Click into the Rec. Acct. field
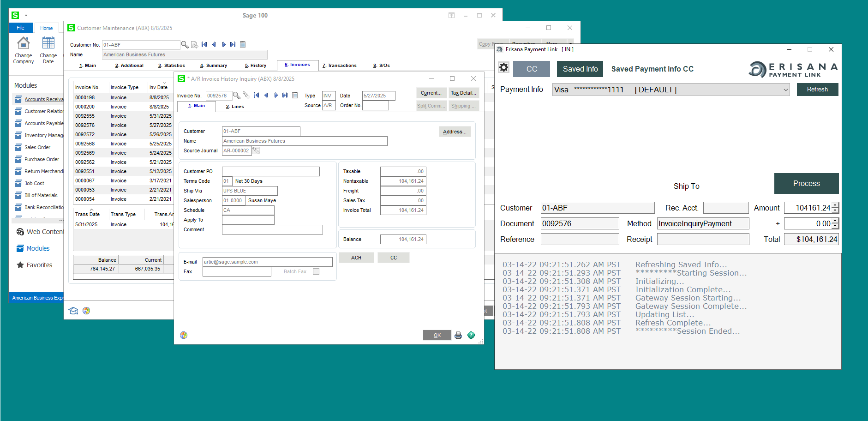The width and height of the screenshot is (868, 421). [725, 208]
